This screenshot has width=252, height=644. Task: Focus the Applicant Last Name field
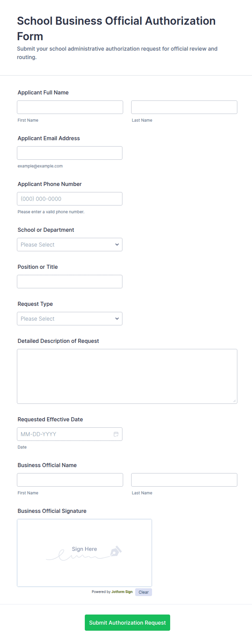click(184, 107)
